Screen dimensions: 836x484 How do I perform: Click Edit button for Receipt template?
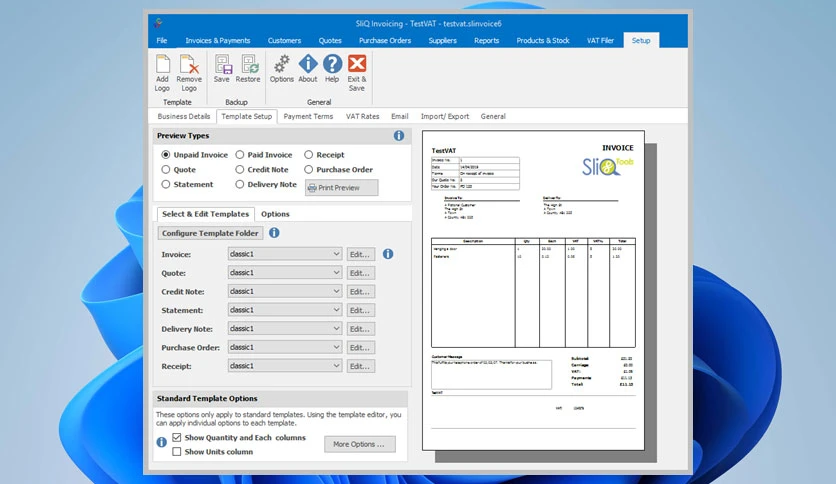click(360, 366)
